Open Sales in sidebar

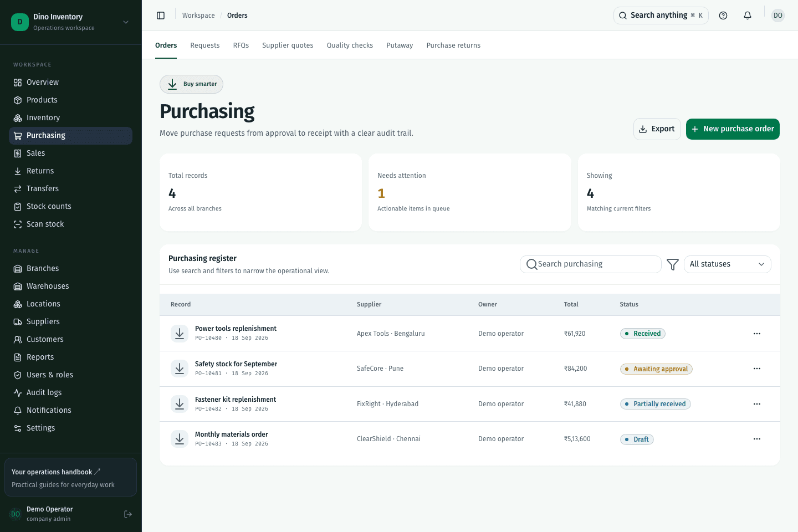[x=70, y=153]
